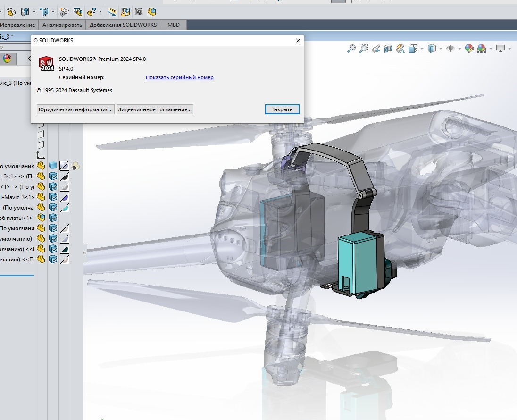
Task: Close the О SOLIDWORKS dialog with the X
Action: click(x=298, y=40)
